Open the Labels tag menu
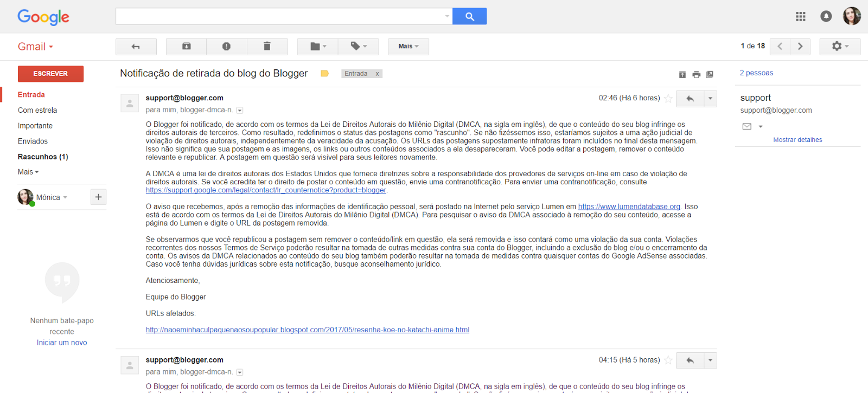The height and width of the screenshot is (393, 868). click(x=358, y=47)
